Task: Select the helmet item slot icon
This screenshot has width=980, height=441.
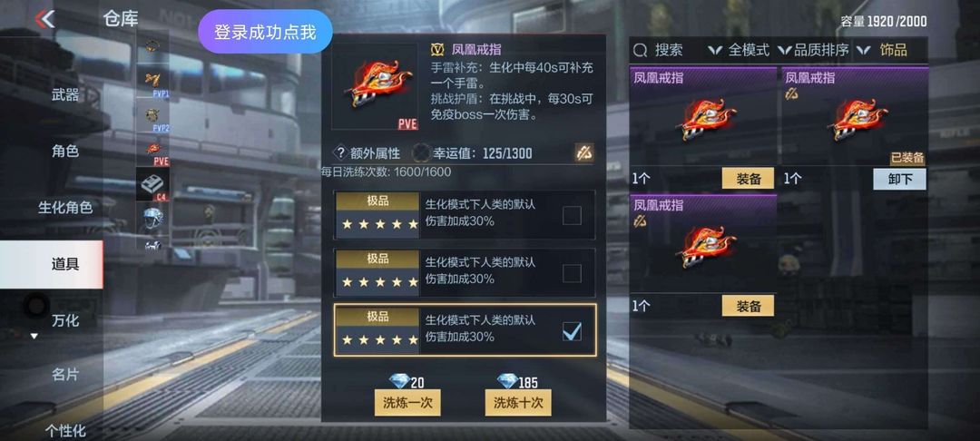Action: click(x=152, y=218)
